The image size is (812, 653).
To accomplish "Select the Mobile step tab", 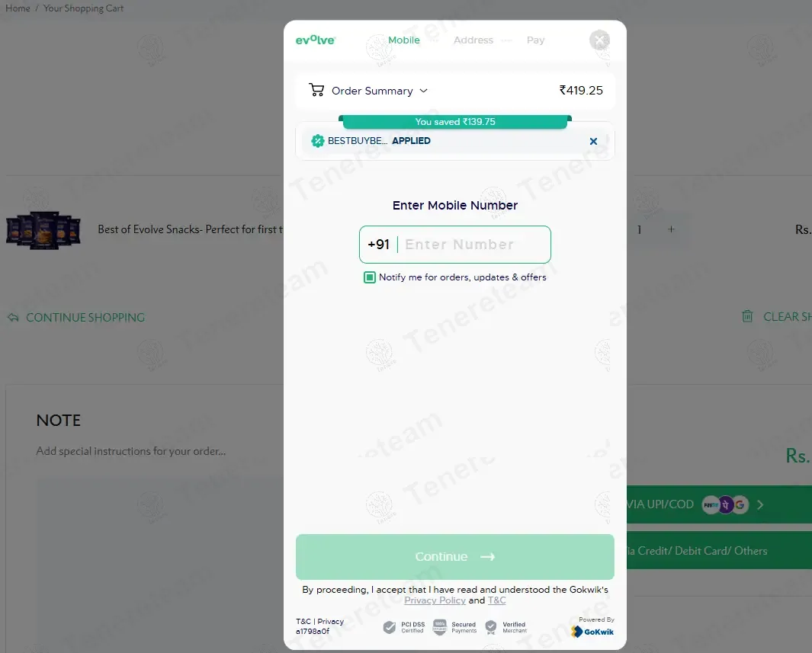I will click(404, 40).
